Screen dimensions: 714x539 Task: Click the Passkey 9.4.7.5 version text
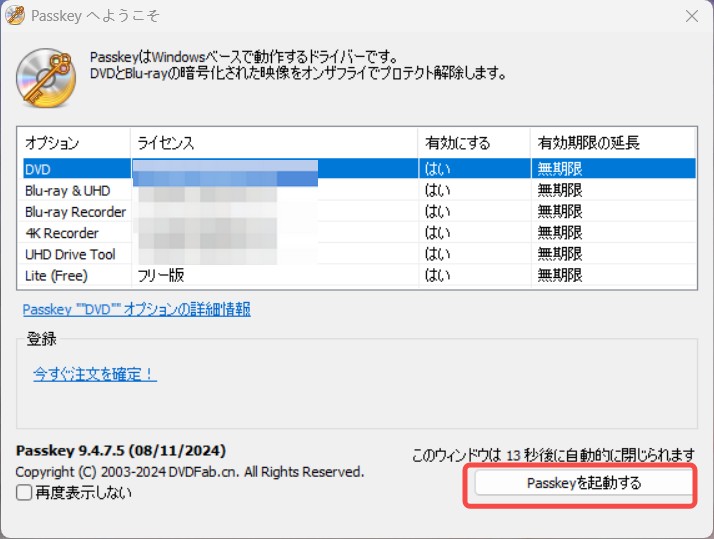121,451
